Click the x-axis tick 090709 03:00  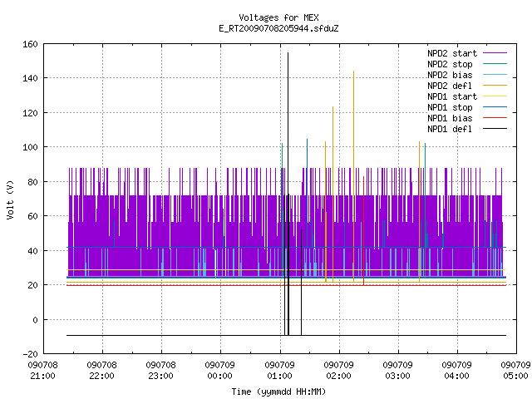coord(397,371)
